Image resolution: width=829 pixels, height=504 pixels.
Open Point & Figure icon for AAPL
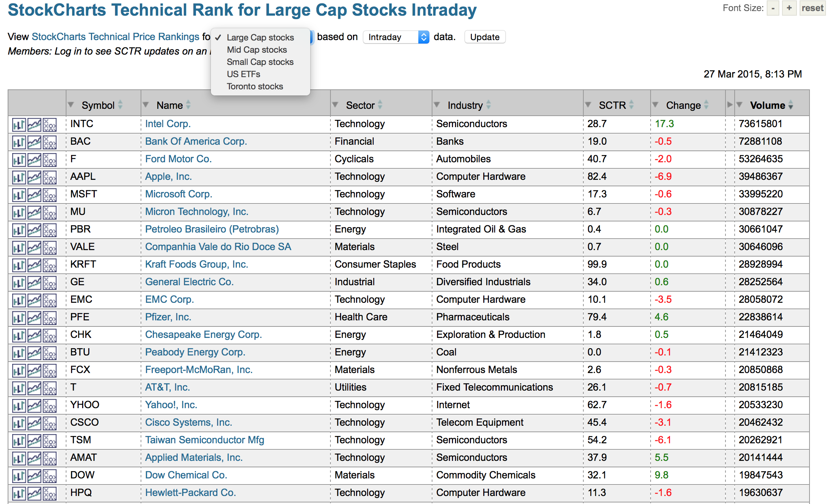tap(50, 177)
